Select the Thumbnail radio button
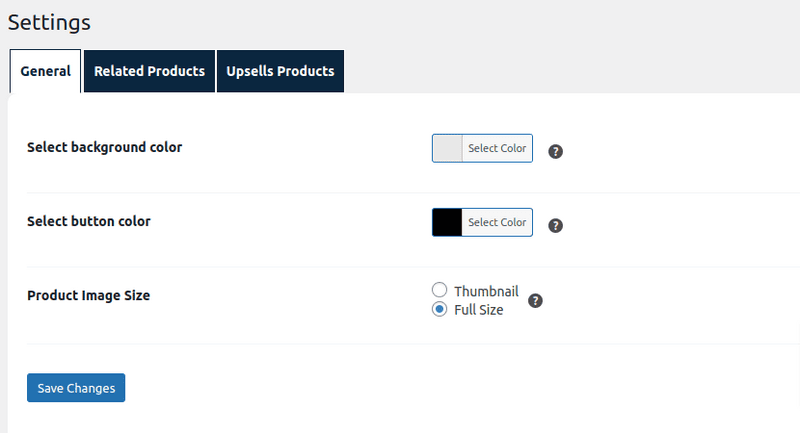The image size is (800, 433). [x=439, y=290]
